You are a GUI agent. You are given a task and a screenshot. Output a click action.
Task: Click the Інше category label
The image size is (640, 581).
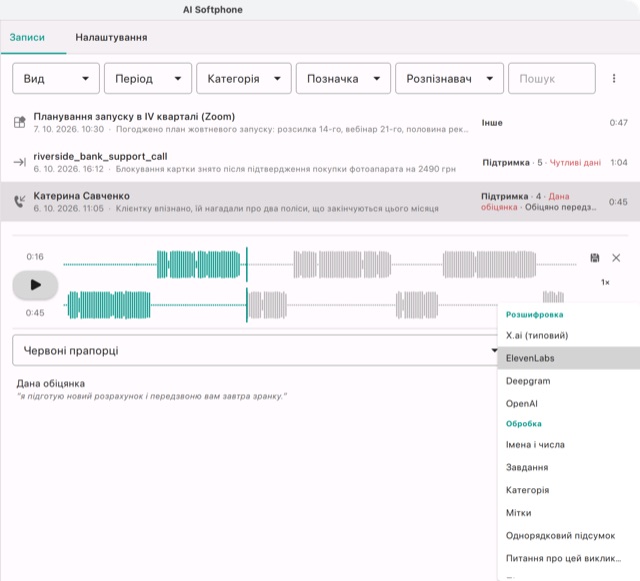point(492,122)
